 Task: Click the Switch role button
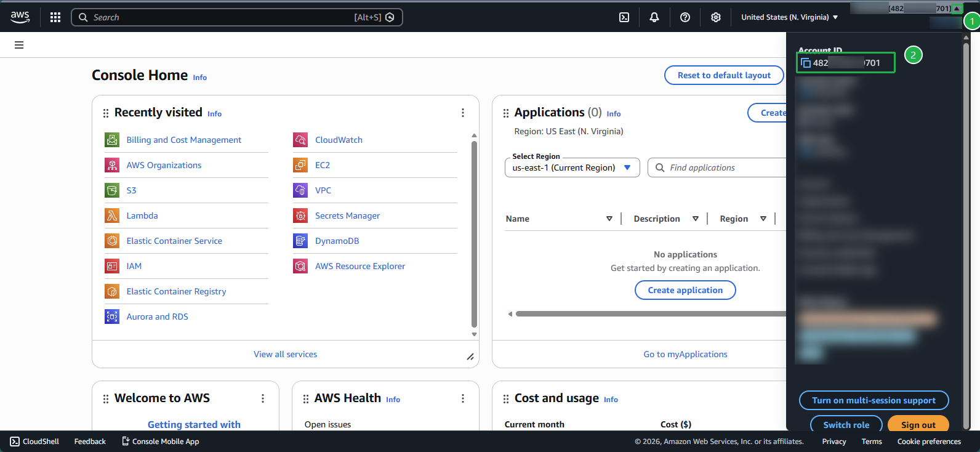pyautogui.click(x=846, y=425)
